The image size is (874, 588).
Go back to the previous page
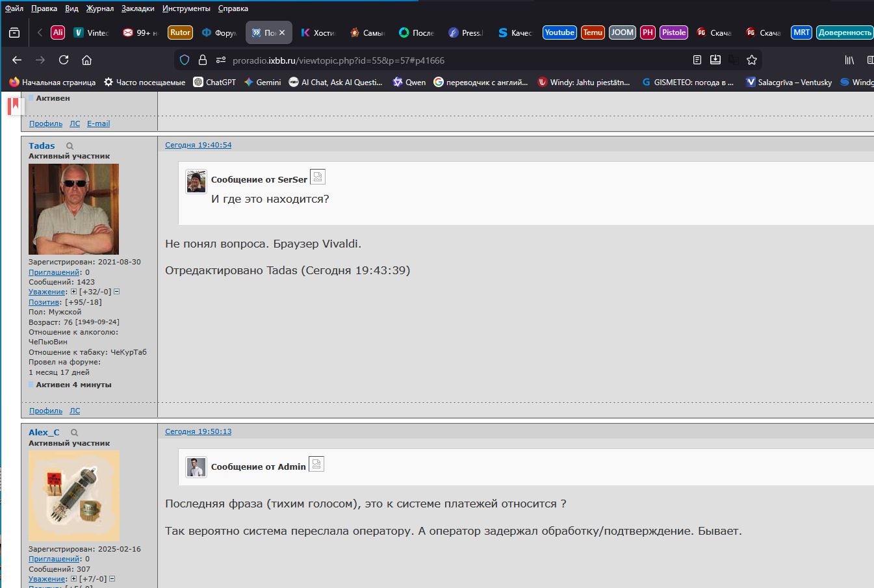[17, 60]
